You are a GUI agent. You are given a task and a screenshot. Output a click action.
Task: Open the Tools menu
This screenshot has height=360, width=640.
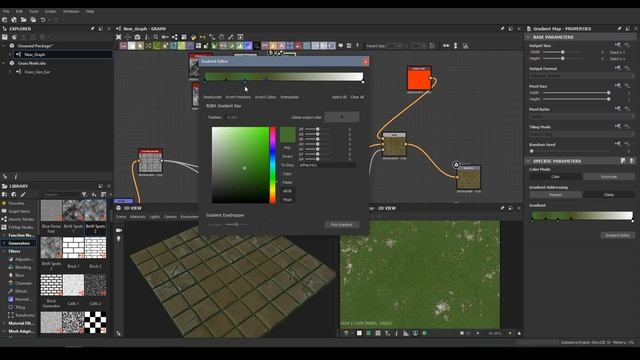click(33, 11)
